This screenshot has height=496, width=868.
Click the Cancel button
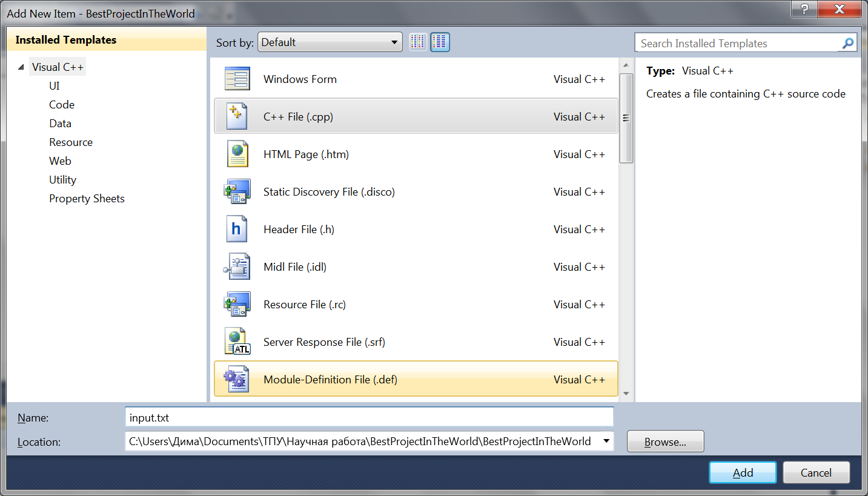pyautogui.click(x=817, y=473)
